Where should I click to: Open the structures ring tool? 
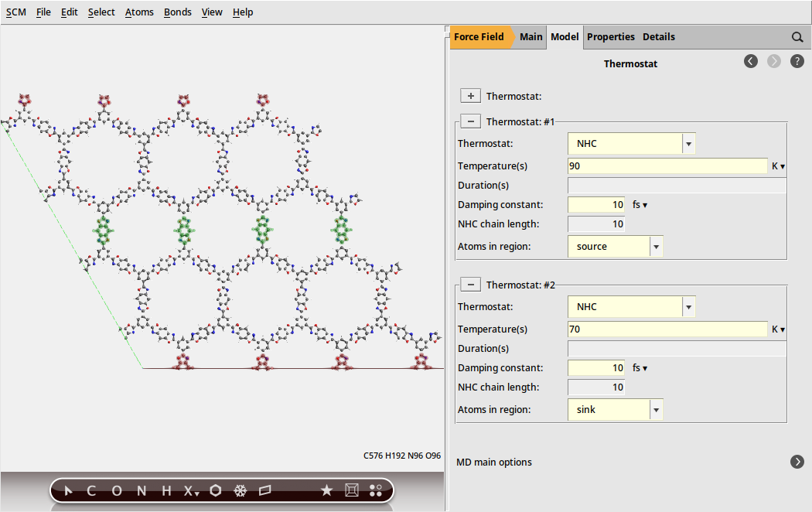click(x=216, y=490)
